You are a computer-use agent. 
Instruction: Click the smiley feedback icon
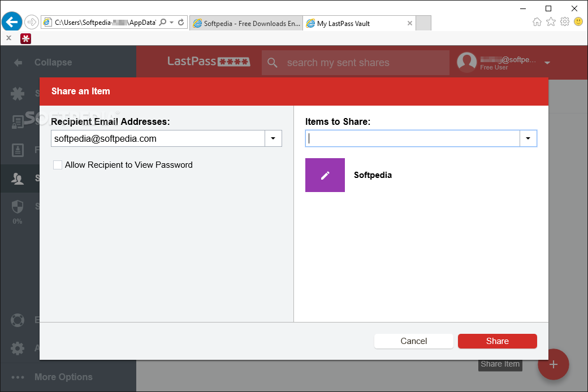578,21
